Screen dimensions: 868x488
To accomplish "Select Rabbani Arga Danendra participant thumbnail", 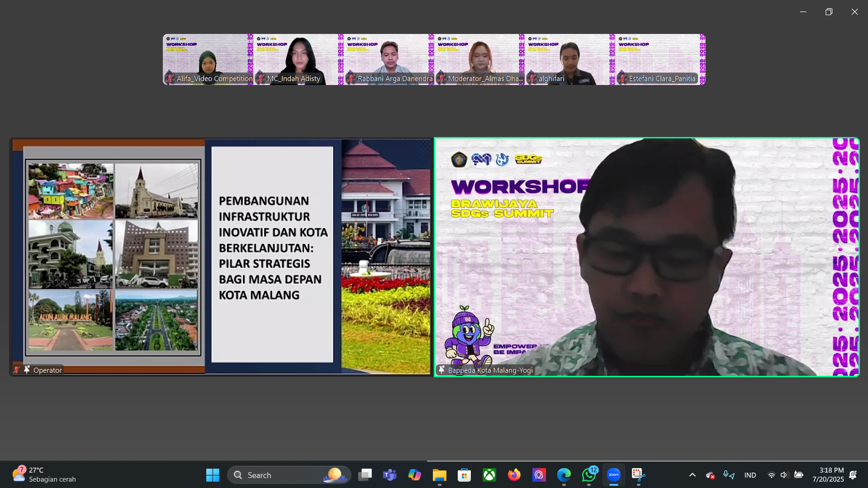I will (389, 59).
